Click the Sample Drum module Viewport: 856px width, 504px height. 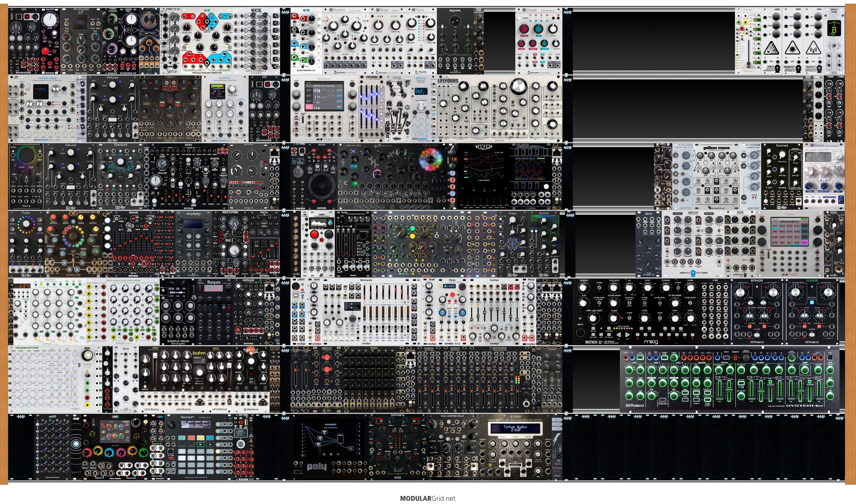tap(178, 312)
